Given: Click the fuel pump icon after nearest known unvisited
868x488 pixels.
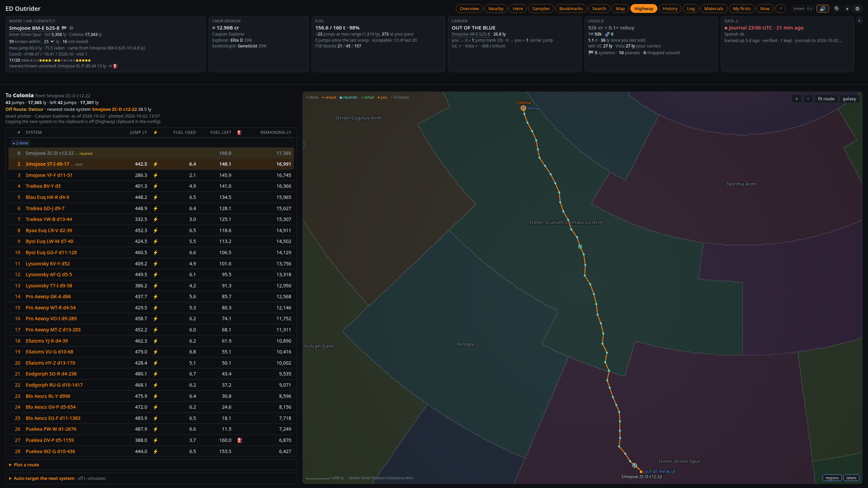Looking at the screenshot, I should coord(115,66).
